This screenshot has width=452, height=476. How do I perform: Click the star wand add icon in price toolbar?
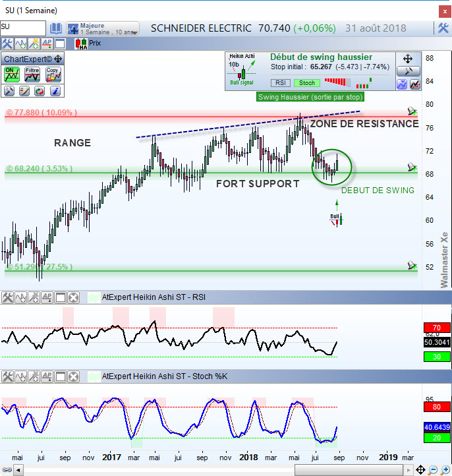[x=34, y=44]
